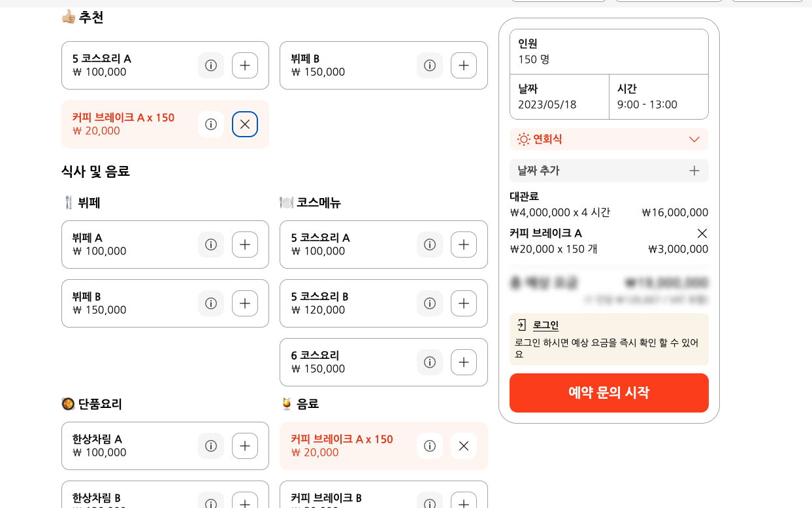
Task: View info for 6 코스요리
Action: (430, 362)
